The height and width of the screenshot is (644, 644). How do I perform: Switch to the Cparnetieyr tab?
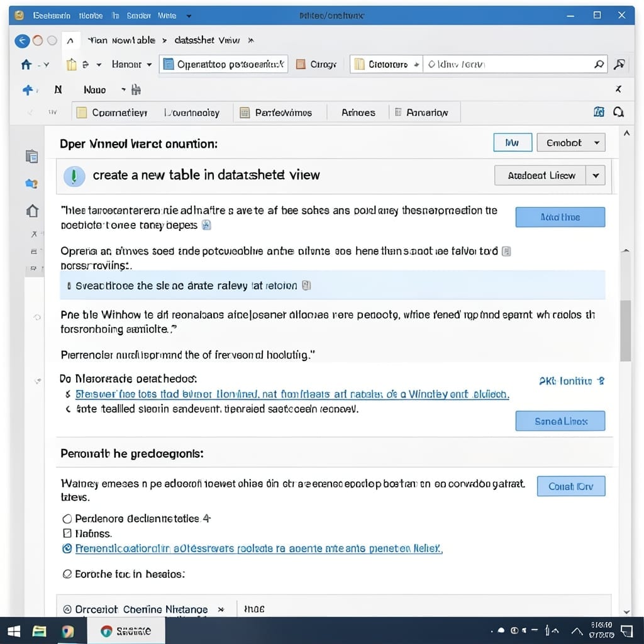coord(113,113)
